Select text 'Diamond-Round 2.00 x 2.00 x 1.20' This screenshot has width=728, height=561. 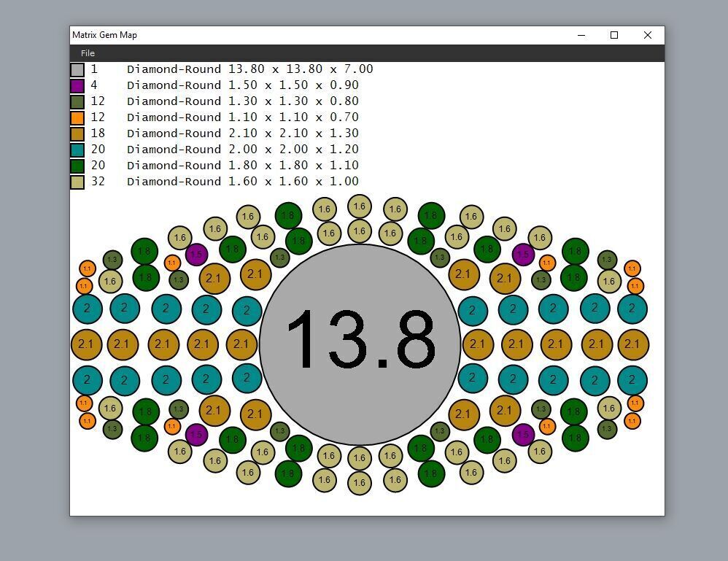(x=243, y=149)
